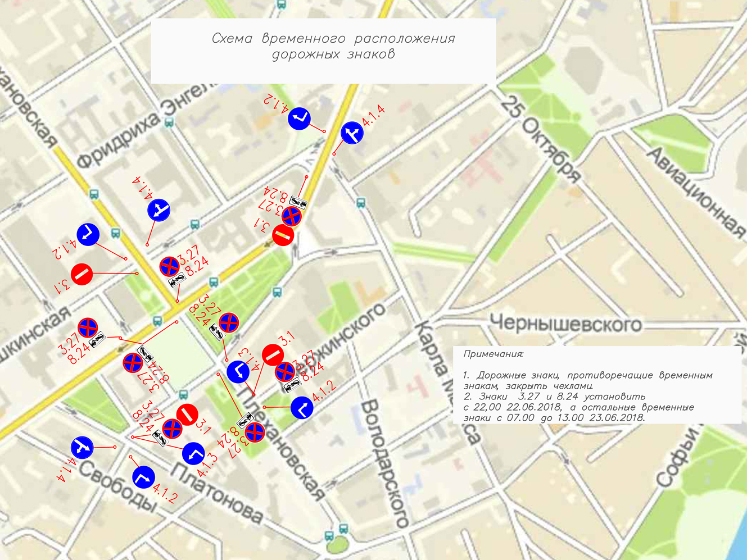Select the 4.1.4 sign right of the yellow road

352,133
